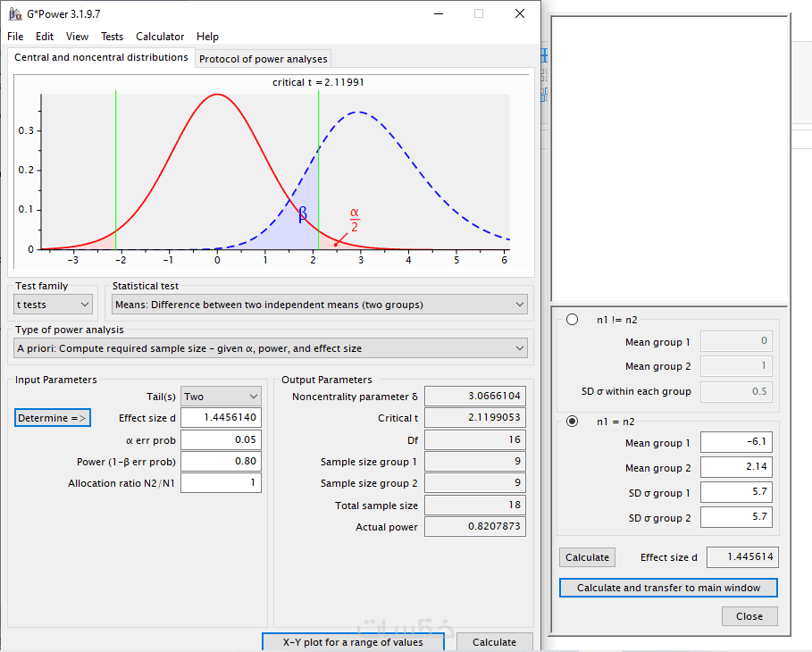
Task: Click Calculate and transfer to main window
Action: (x=668, y=588)
